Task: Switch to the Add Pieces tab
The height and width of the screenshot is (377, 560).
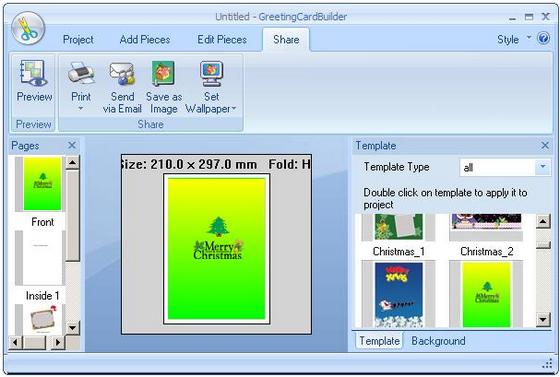Action: tap(145, 39)
